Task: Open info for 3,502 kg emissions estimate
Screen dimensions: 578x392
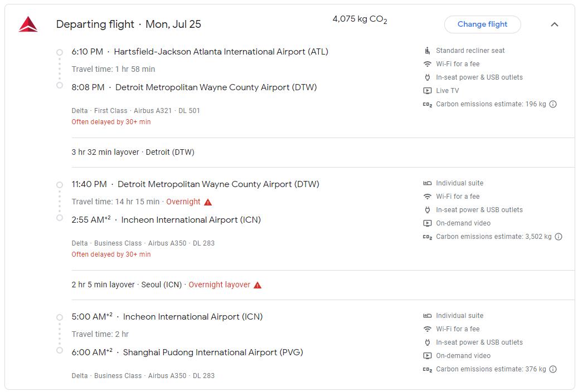Action: pos(558,237)
